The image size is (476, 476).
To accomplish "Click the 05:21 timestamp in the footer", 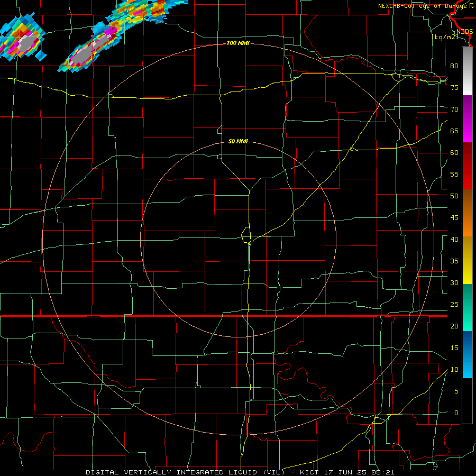I will point(384,472).
